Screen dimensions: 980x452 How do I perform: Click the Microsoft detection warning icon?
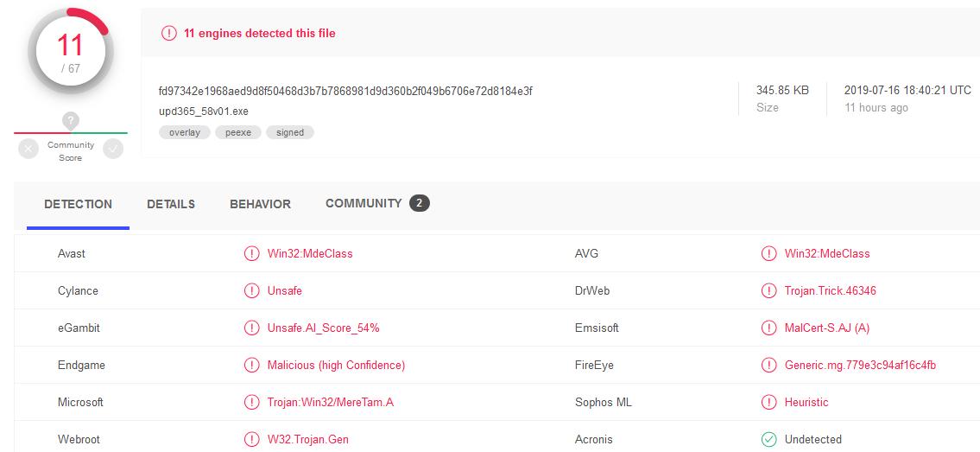coord(251,403)
